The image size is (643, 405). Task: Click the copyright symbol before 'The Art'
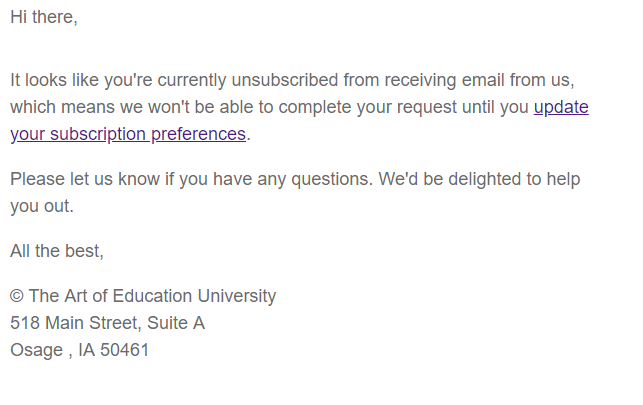pos(17,296)
